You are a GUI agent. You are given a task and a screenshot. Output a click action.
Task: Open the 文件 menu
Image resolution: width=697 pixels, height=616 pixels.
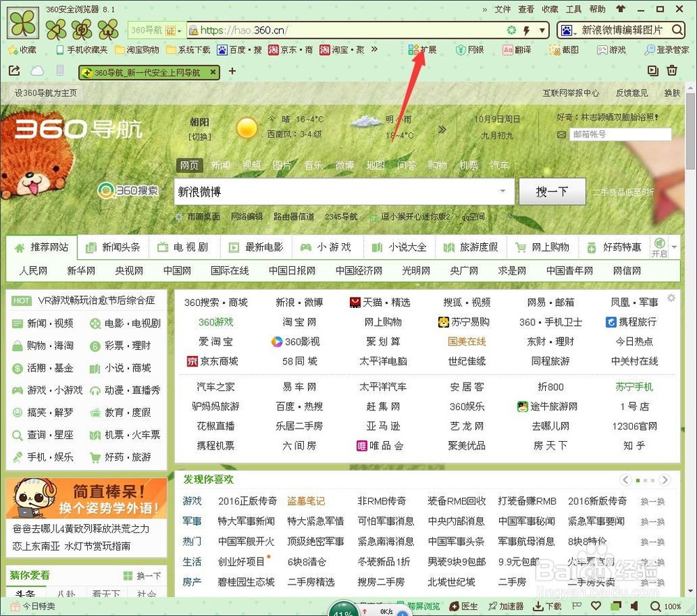(505, 8)
